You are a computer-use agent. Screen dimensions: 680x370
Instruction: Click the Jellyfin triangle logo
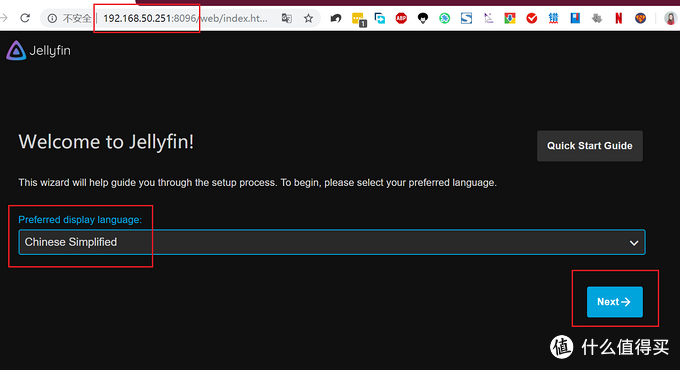click(16, 50)
